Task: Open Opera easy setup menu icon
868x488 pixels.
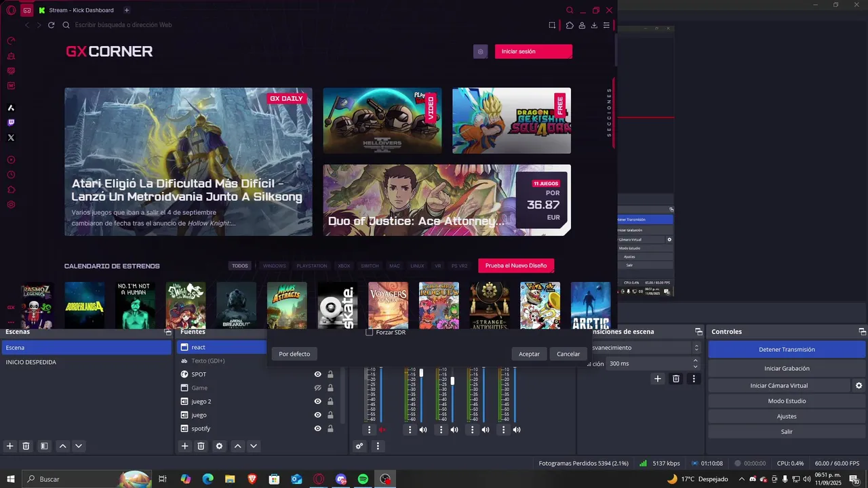Action: click(607, 25)
